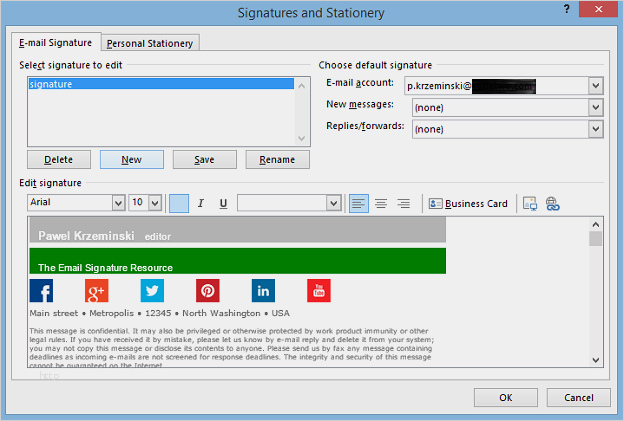Switch to the Personal Stationery tab

tap(150, 43)
